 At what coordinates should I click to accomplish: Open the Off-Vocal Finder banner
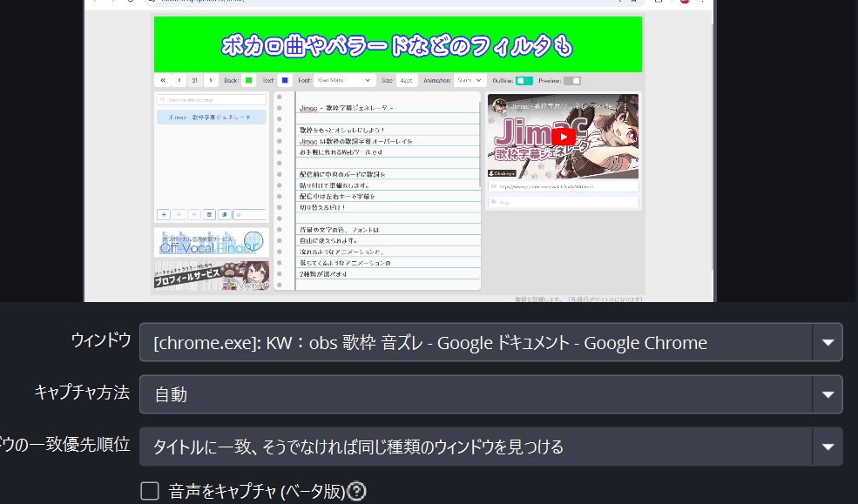click(212, 243)
